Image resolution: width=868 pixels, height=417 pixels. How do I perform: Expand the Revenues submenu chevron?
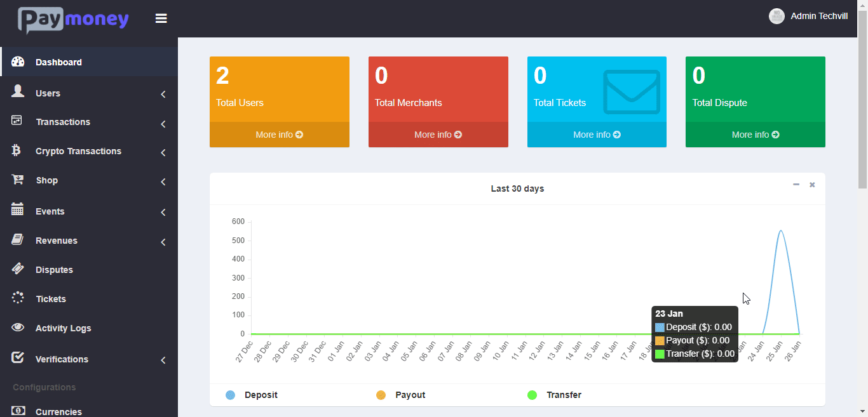(163, 242)
